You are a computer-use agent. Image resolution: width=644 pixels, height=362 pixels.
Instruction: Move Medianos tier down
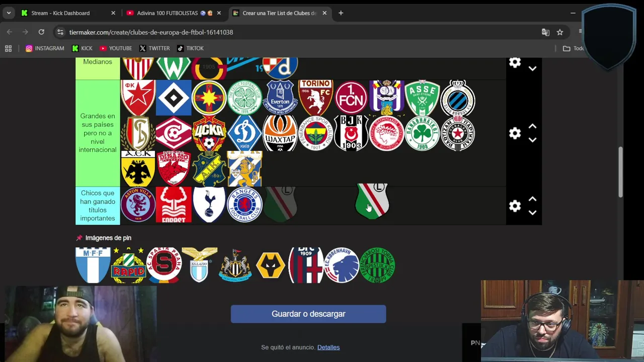coord(532,68)
